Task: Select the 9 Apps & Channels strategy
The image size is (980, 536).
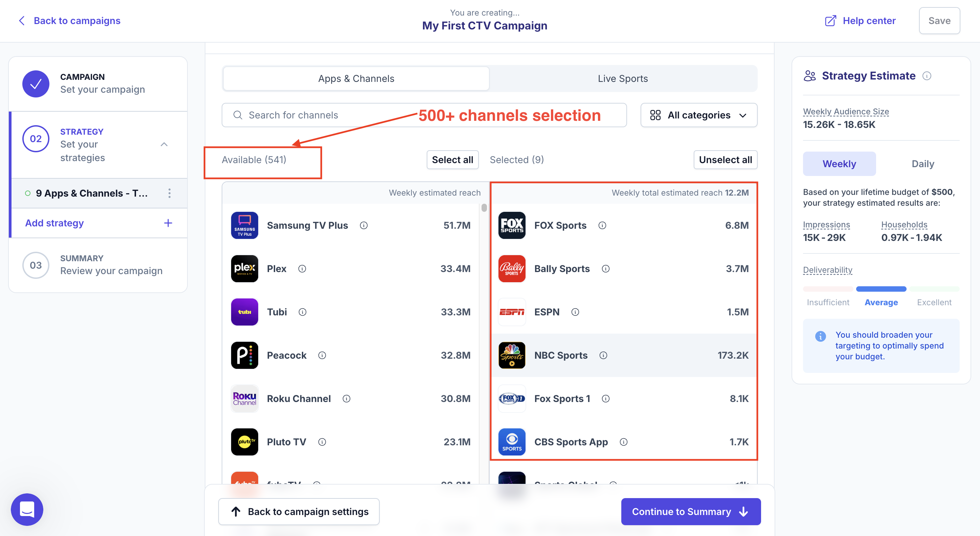Action: pyautogui.click(x=92, y=193)
